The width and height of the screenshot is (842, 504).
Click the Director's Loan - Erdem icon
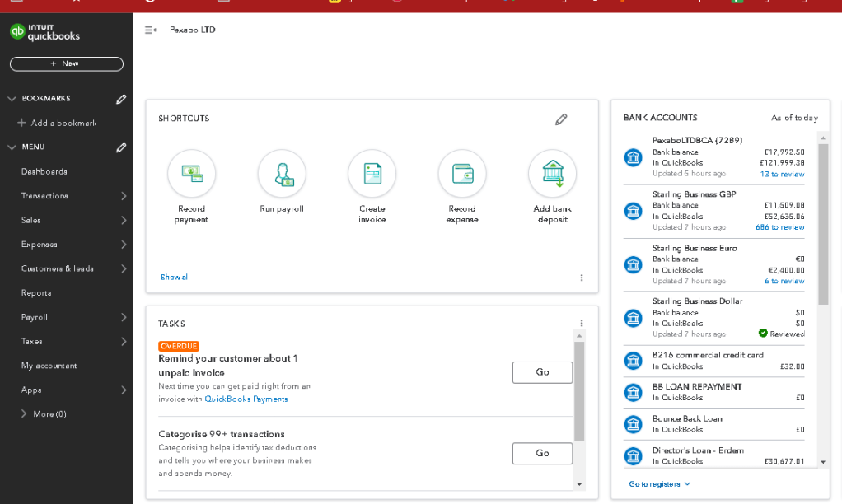633,455
